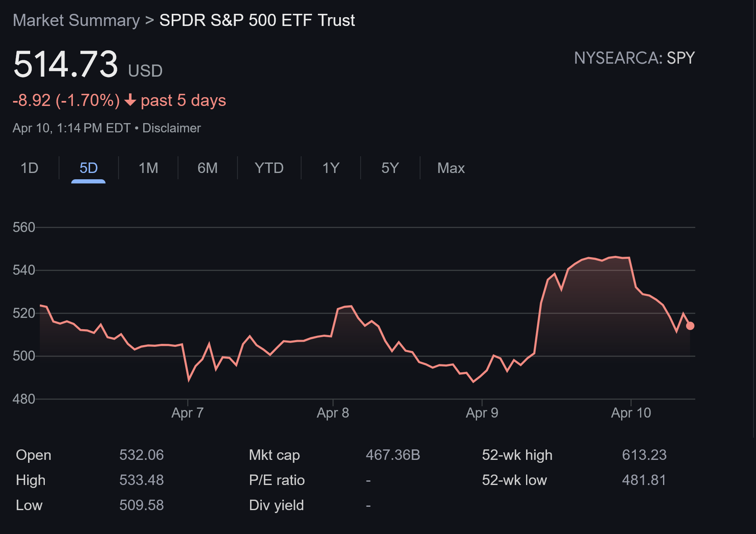756x534 pixels.
Task: Click the 514.73 price value
Action: [x=65, y=64]
